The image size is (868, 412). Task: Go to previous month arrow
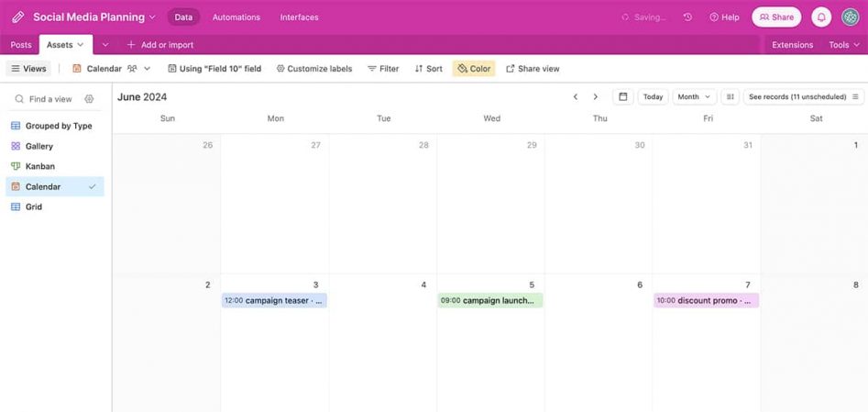(x=576, y=96)
